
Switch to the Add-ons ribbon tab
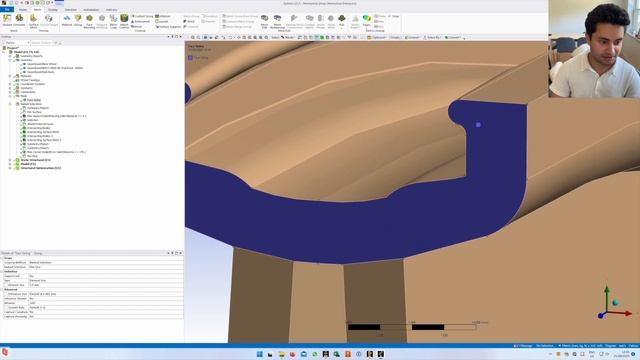tap(111, 9)
